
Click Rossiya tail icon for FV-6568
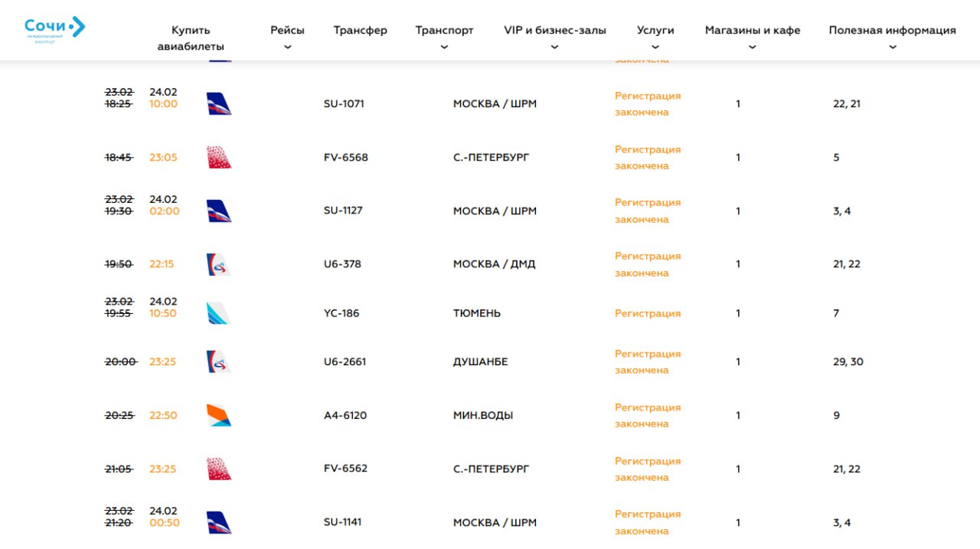pos(219,158)
